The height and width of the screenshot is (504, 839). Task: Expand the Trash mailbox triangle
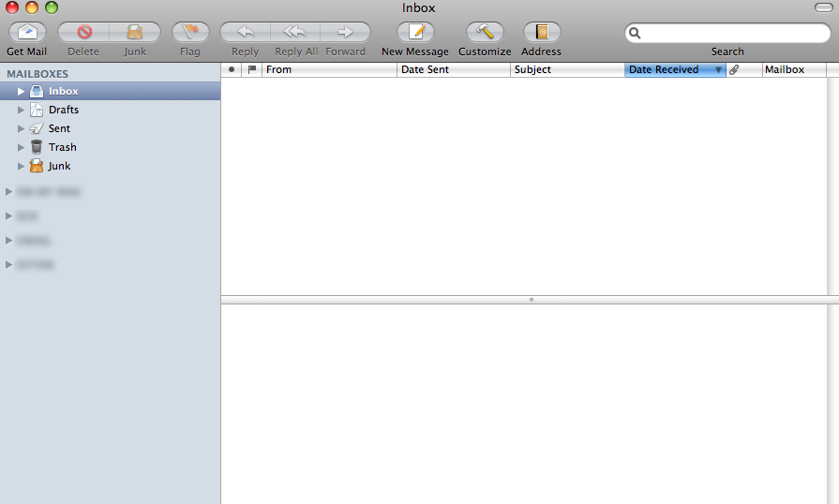coord(22,148)
